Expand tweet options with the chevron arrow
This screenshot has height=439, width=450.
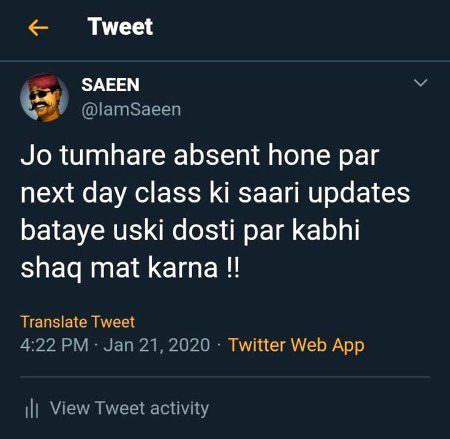tap(420, 82)
